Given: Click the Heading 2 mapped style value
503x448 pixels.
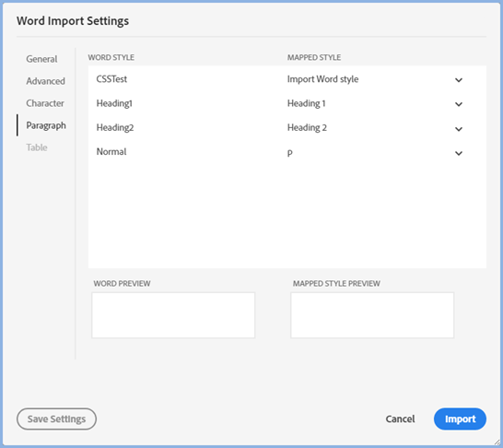Looking at the screenshot, I should (307, 128).
